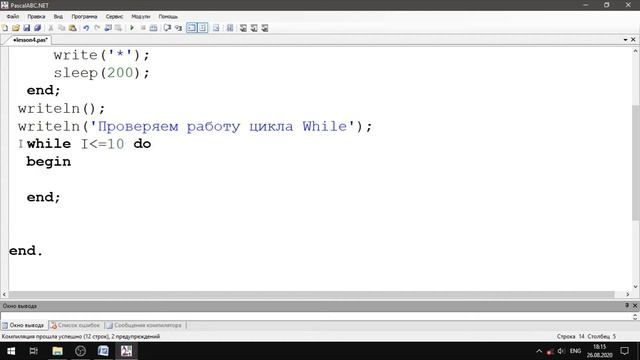Click the middle of the three rightmost toolbar icons
This screenshot has width=640, height=360.
pyautogui.click(x=254, y=28)
